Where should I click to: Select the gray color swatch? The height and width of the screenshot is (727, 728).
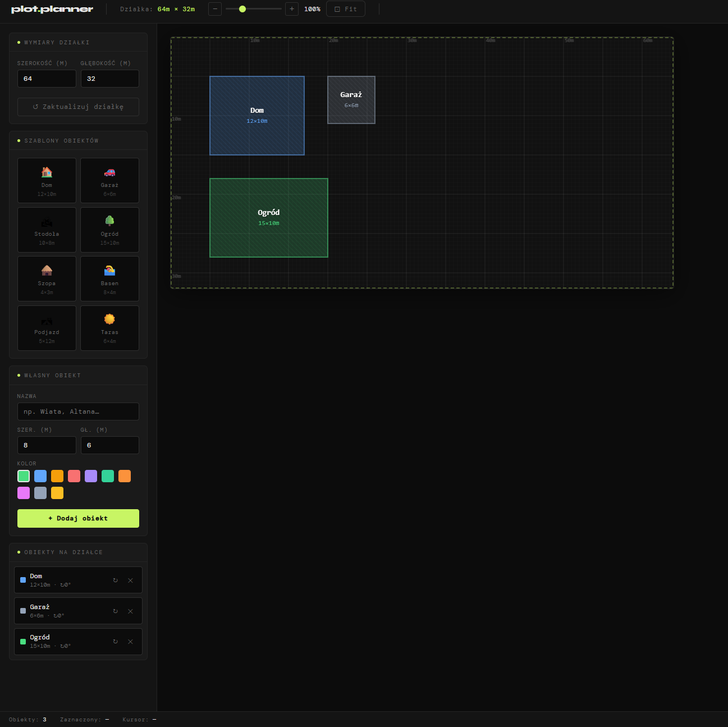point(40,493)
